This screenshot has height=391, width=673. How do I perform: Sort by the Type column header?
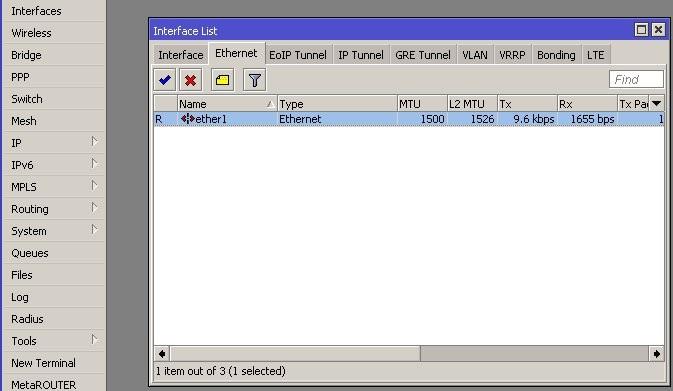pos(337,104)
